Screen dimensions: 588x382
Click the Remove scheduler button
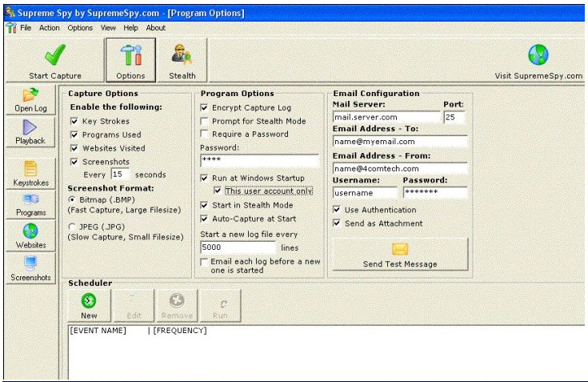pos(177,306)
